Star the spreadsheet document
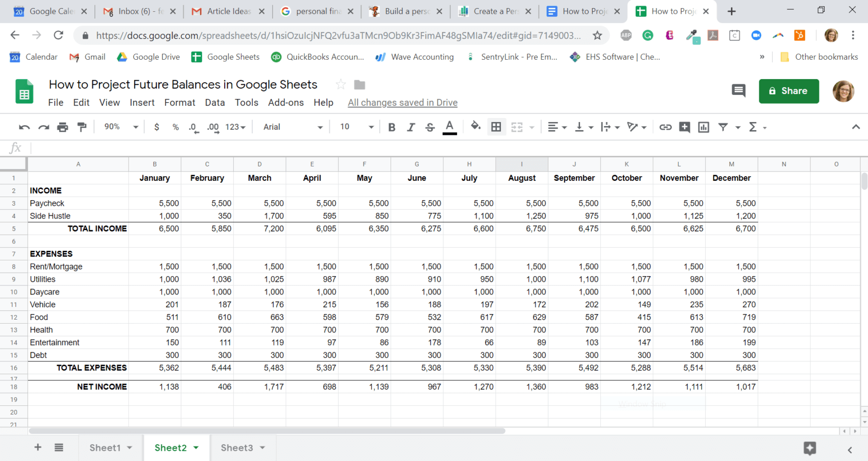Viewport: 868px width, 461px height. click(x=341, y=84)
